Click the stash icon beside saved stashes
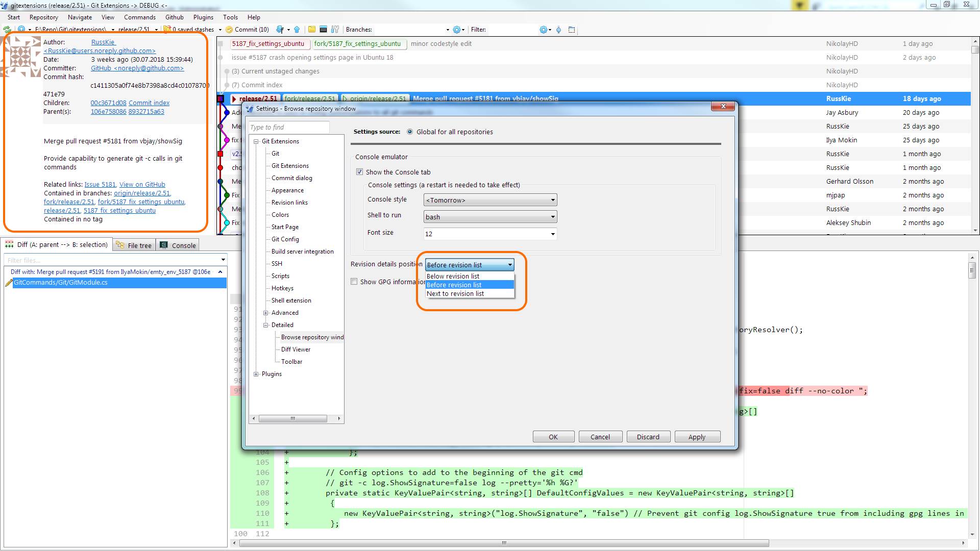Screen dimensions: 980x551 167,30
